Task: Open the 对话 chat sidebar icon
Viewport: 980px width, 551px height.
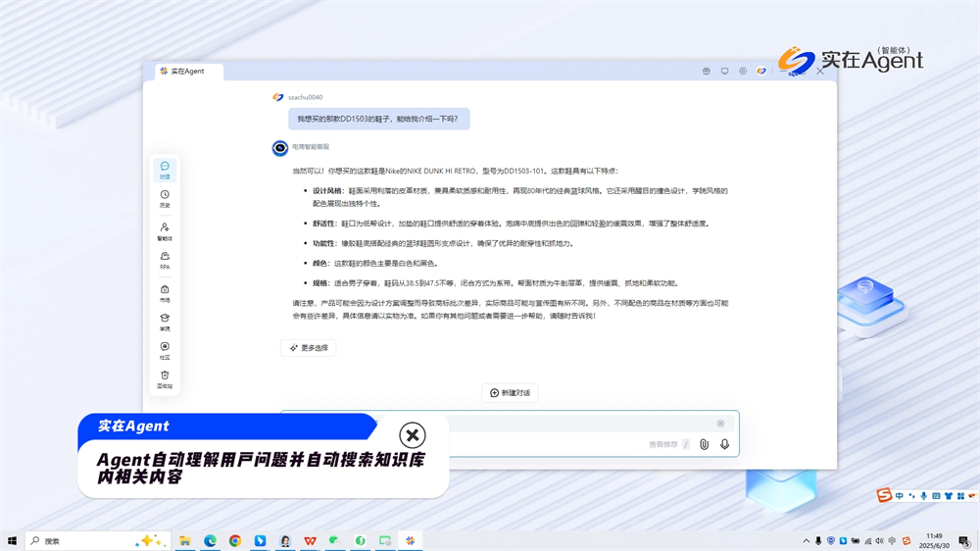Action: tap(165, 170)
